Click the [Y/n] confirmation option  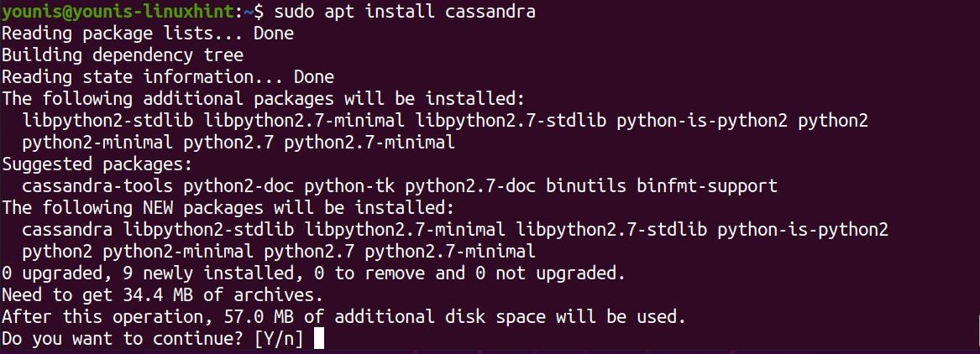280,339
